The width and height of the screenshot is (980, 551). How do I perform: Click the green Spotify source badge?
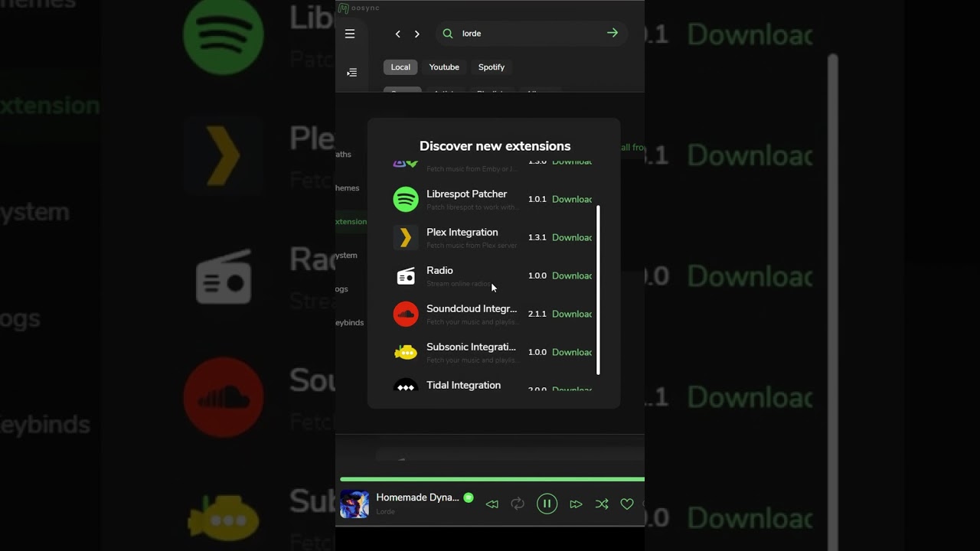pos(469,497)
